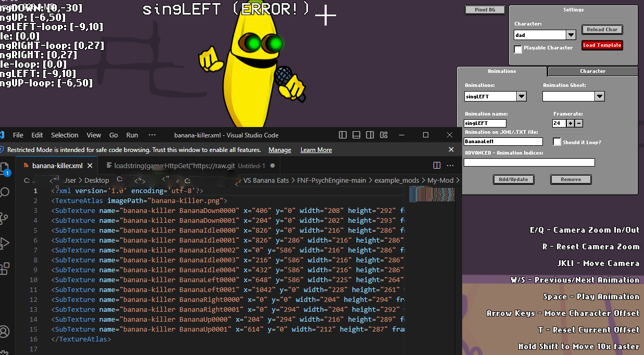This screenshot has width=644, height=355.
Task: Enable the Playable Character checkbox
Action: [518, 49]
